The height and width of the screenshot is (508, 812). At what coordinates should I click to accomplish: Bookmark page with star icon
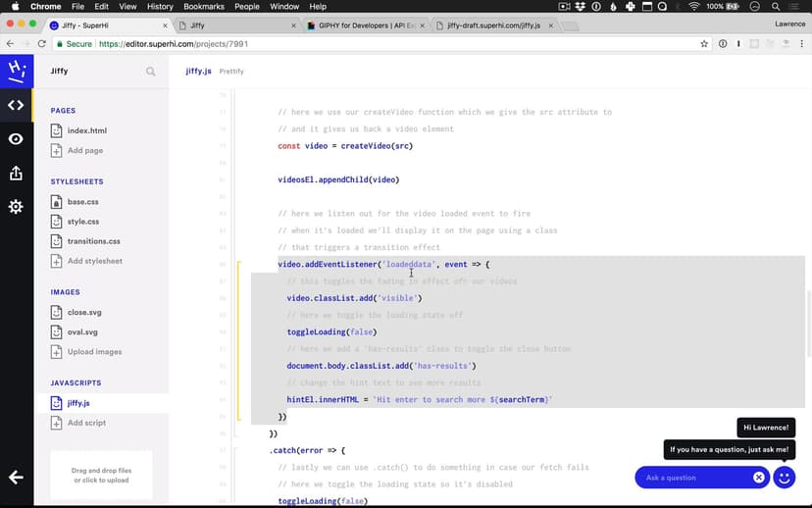(704, 44)
